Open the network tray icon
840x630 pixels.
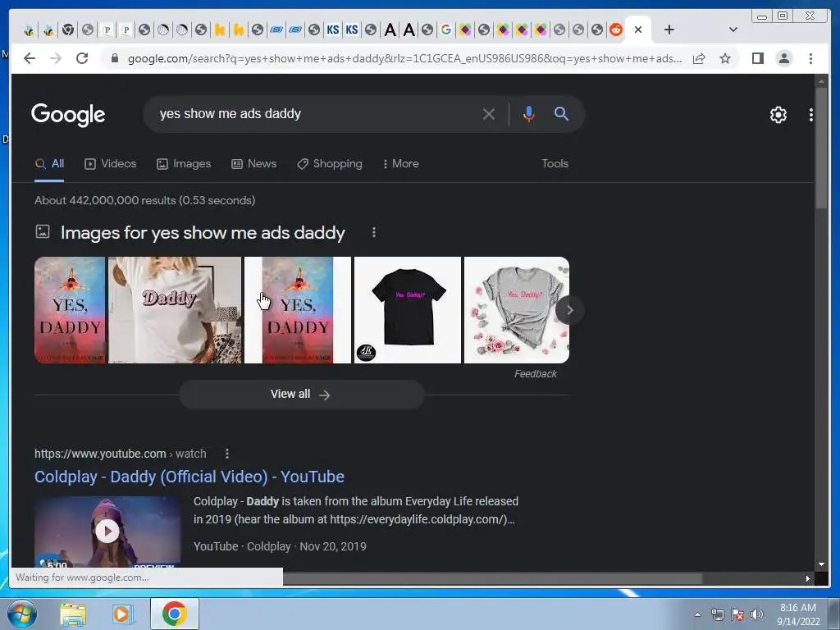tap(717, 614)
